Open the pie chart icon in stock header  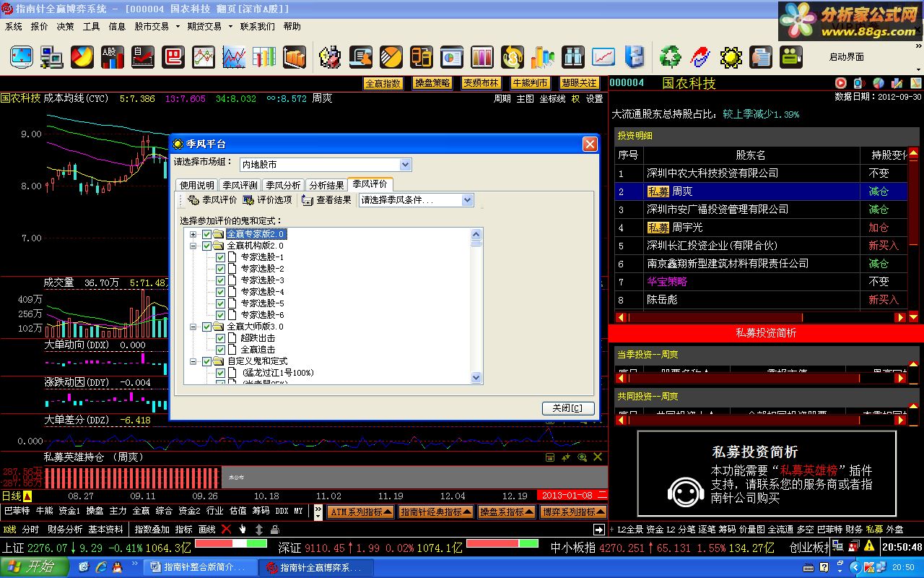pyautogui.click(x=879, y=83)
